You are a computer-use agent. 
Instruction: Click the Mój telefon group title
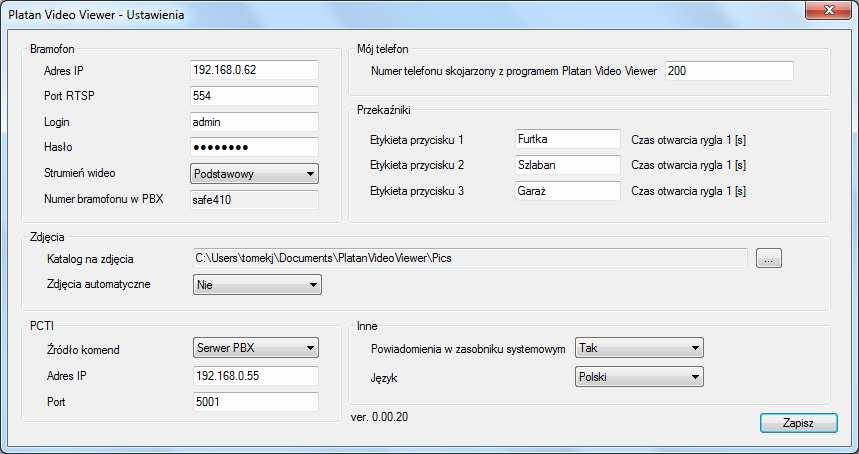(382, 50)
